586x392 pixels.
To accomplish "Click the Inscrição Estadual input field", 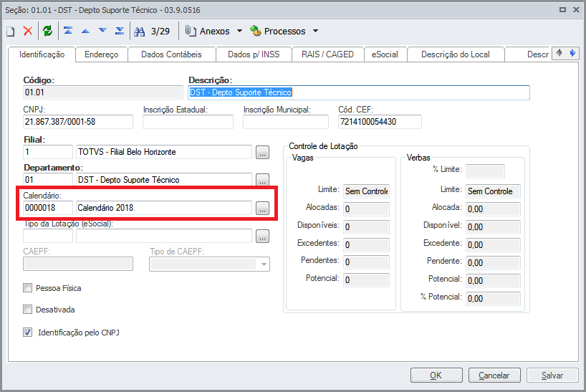I will point(188,122).
